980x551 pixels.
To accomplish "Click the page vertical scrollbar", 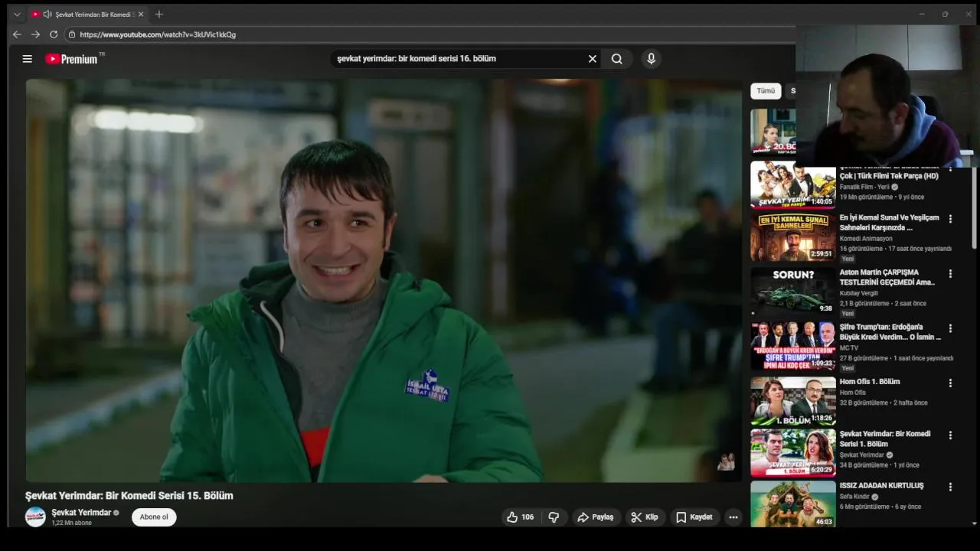I will pyautogui.click(x=974, y=207).
